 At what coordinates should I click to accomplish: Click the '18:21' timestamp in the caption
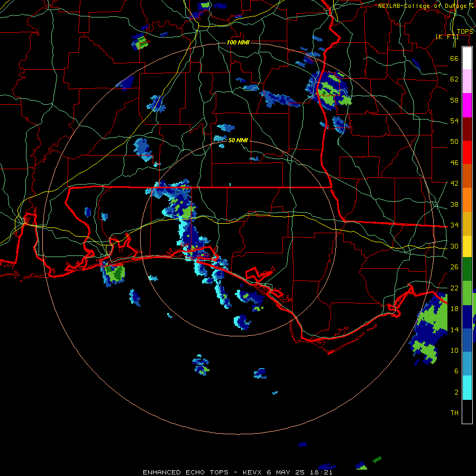[x=321, y=472]
